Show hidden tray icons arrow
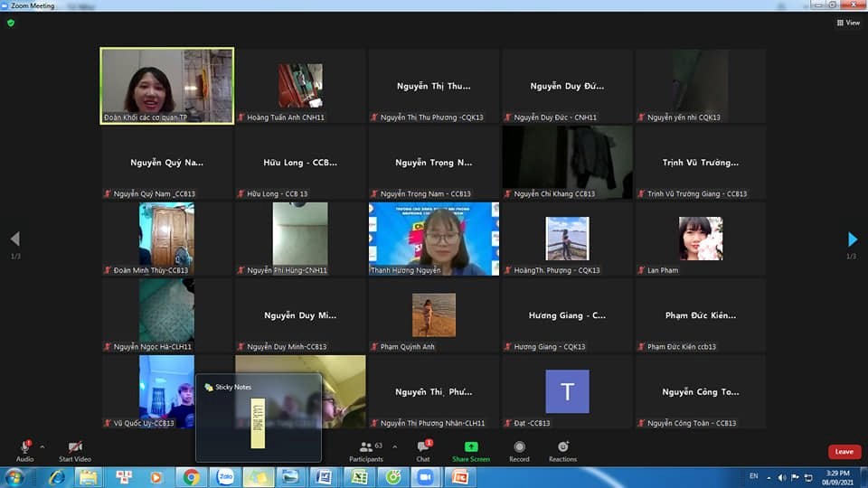868x488 pixels. tap(769, 477)
